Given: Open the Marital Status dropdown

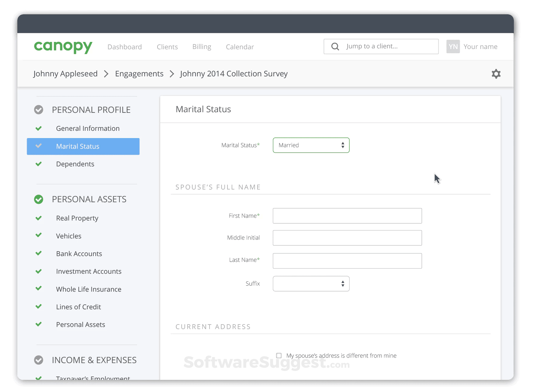Looking at the screenshot, I should pos(311,145).
